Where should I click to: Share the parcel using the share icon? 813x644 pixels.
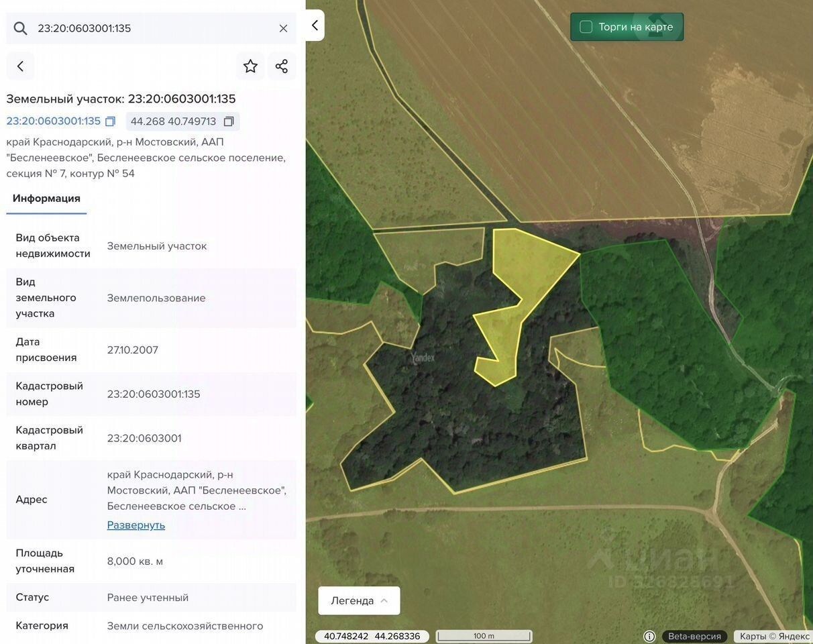point(282,66)
